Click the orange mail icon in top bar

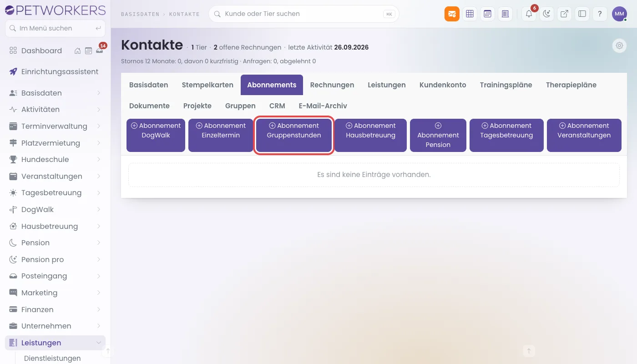pyautogui.click(x=452, y=14)
